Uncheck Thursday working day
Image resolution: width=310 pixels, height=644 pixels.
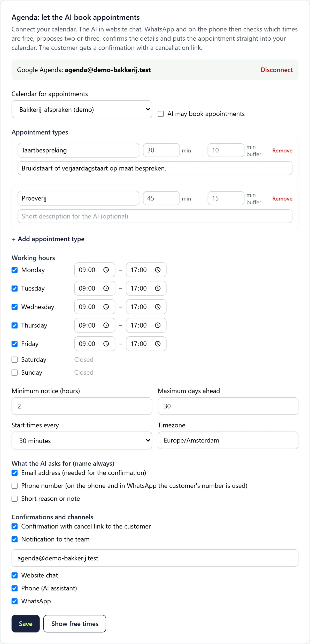click(x=15, y=325)
